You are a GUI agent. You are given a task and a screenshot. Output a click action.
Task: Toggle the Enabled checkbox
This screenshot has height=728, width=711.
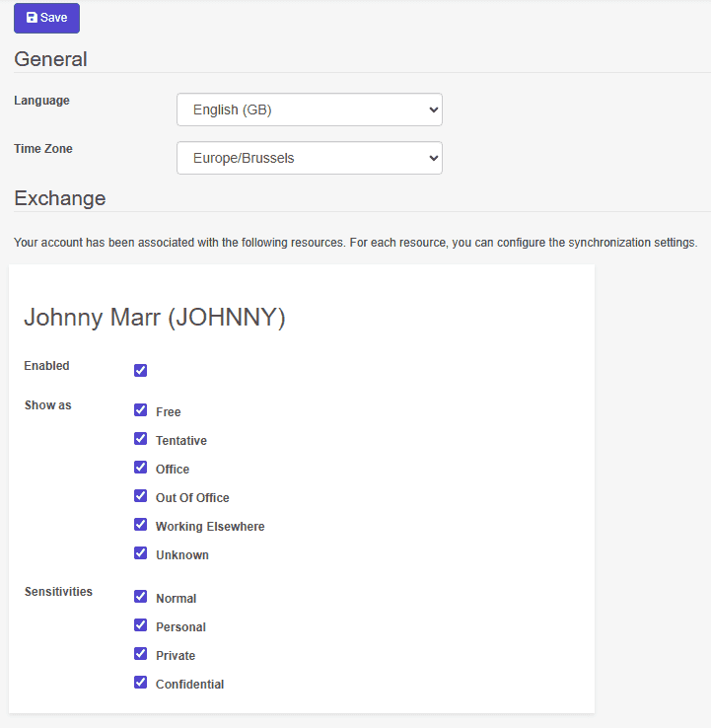(x=140, y=371)
